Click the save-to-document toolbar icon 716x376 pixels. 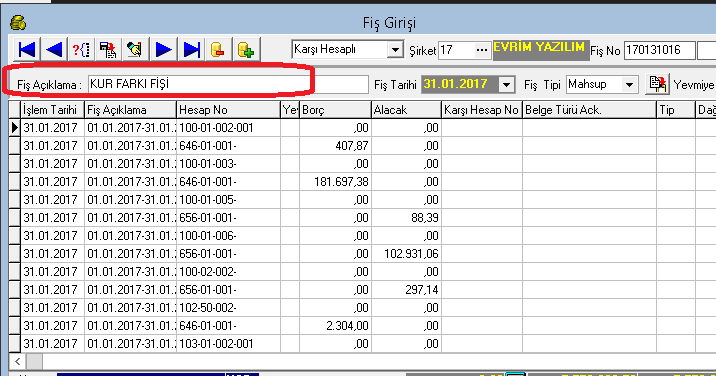[x=108, y=49]
